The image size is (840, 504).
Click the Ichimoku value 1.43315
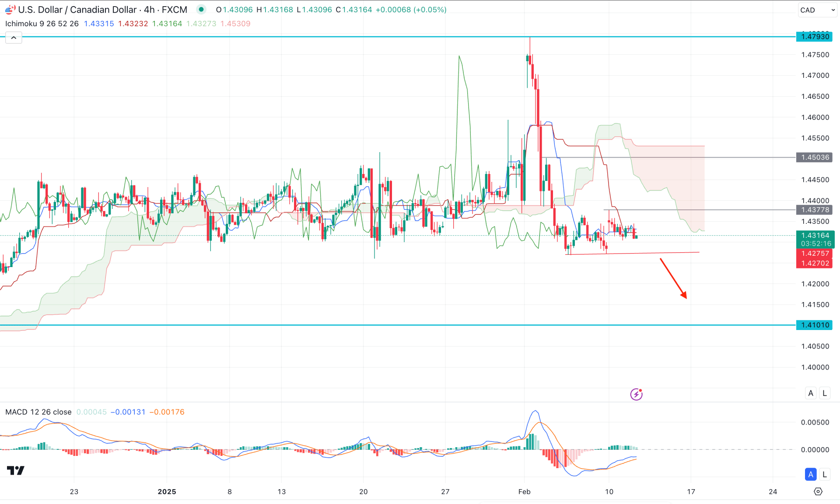(x=99, y=24)
